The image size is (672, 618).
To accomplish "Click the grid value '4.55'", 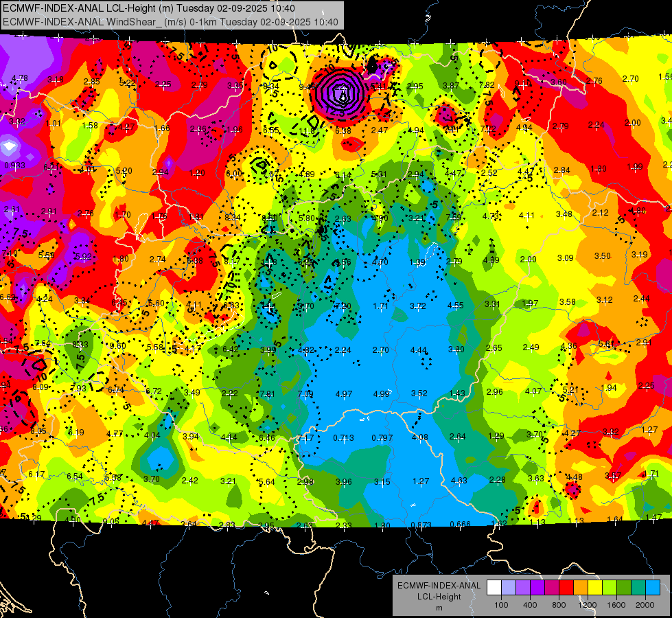I will pyautogui.click(x=456, y=306).
